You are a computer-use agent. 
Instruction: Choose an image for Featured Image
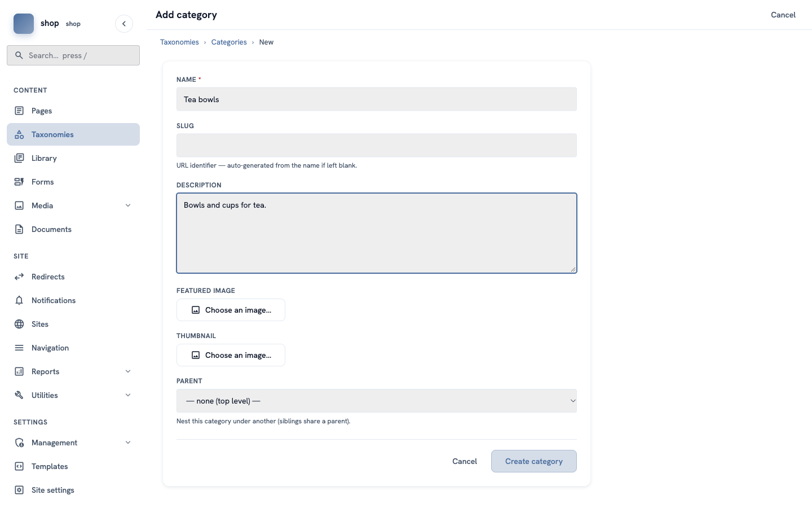click(231, 310)
